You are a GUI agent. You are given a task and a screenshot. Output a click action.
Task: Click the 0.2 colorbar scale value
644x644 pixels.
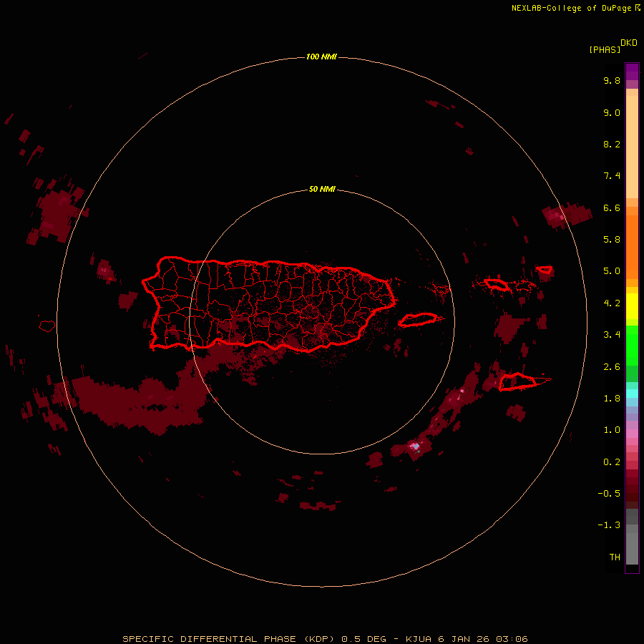[x=612, y=462]
